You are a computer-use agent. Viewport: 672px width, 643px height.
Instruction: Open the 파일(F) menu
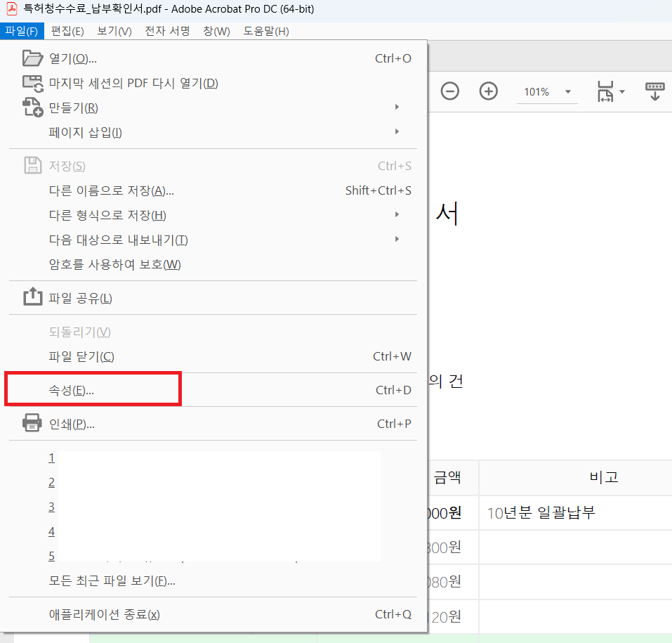(22, 32)
